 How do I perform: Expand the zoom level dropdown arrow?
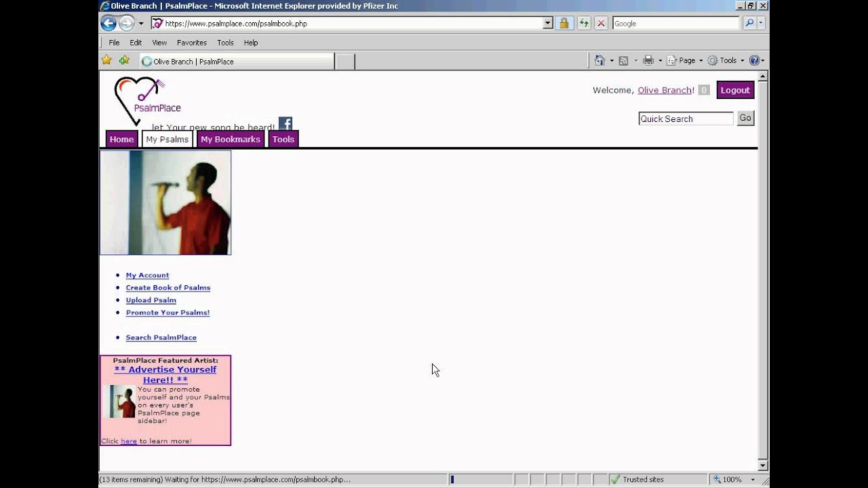753,479
